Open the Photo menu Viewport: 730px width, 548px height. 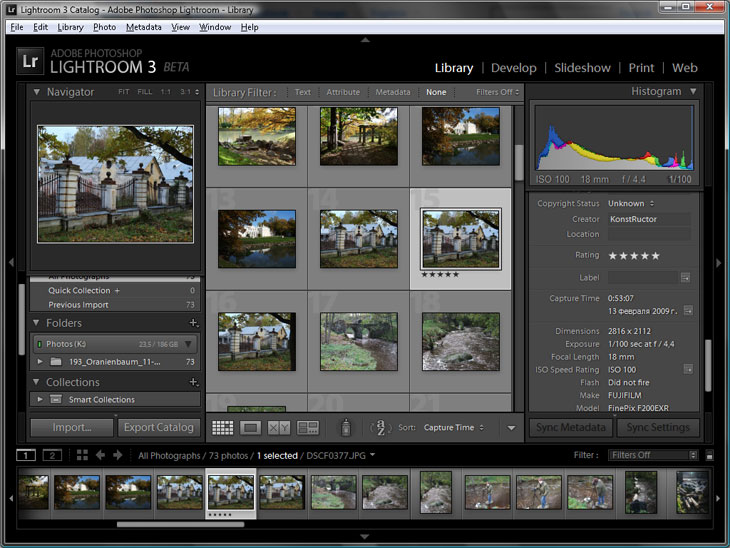[104, 27]
